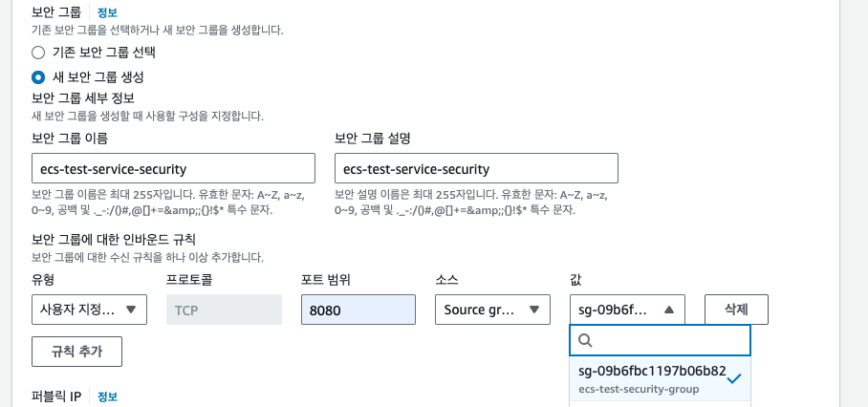The image size is (868, 407).
Task: Click the 포트 범위 field containing 8080
Action: [358, 310]
